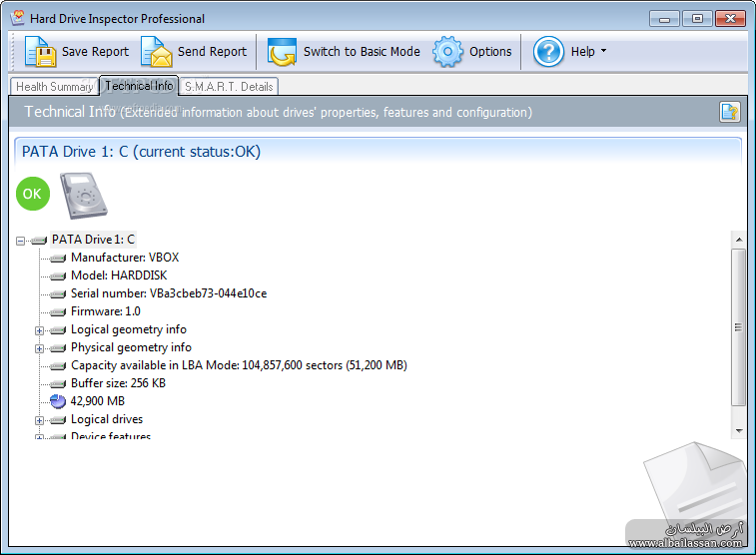Image resolution: width=756 pixels, height=555 pixels.
Task: Close the Hard Drive Inspector window
Action: (x=730, y=19)
